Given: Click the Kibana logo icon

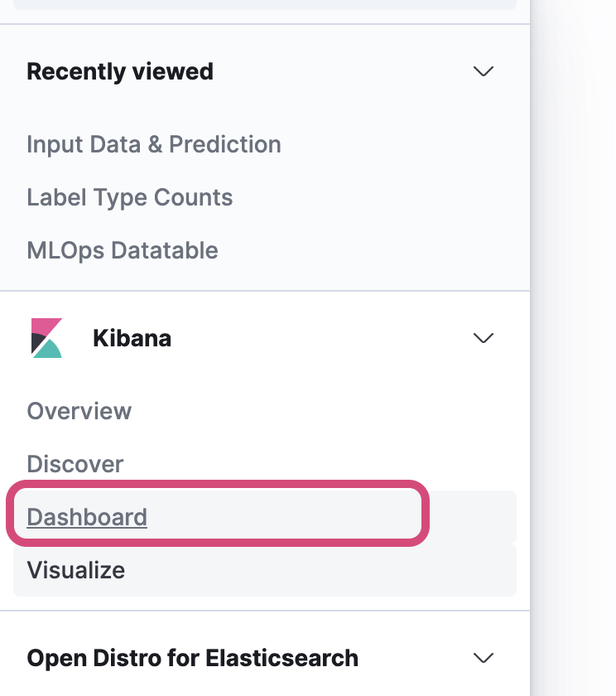Looking at the screenshot, I should coord(46,338).
